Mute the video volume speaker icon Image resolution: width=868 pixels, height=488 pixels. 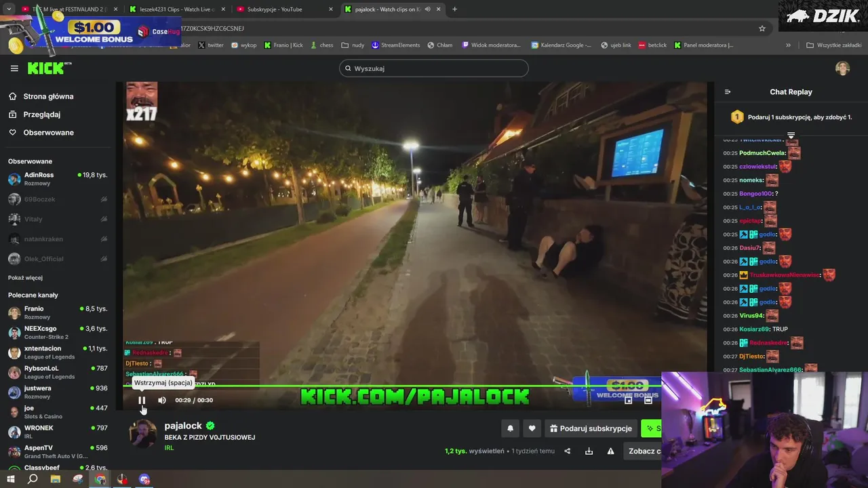162,400
